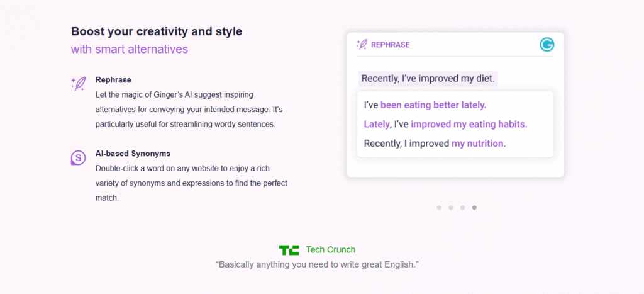This screenshot has height=294, width=644.
Task: Go to the first carousel slide dot
Action: [x=439, y=207]
